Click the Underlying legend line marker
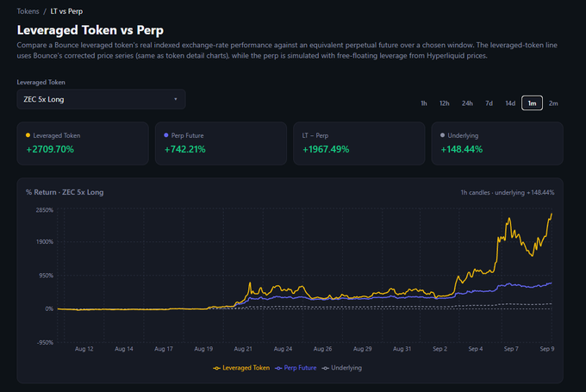586x392 pixels. point(325,369)
